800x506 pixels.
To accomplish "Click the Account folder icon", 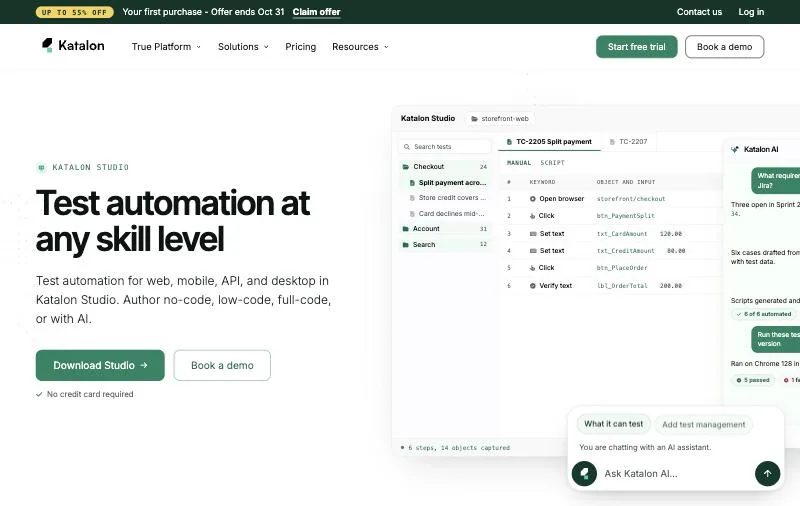I will click(x=406, y=229).
